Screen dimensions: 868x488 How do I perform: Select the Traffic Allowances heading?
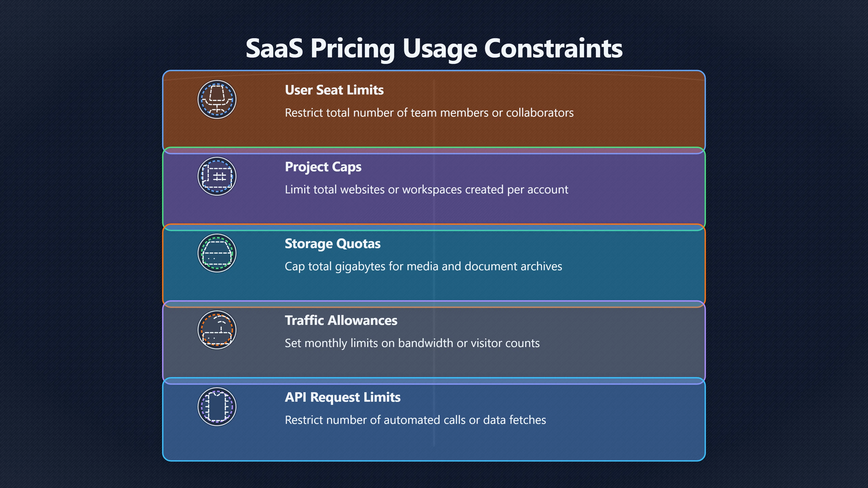pyautogui.click(x=341, y=320)
